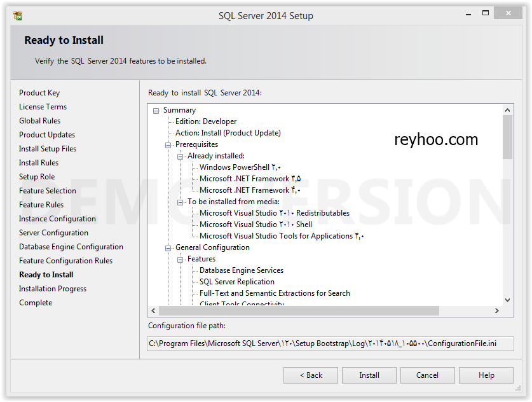Select the License Terms step
Screen dimensions: 532x402
(43, 107)
